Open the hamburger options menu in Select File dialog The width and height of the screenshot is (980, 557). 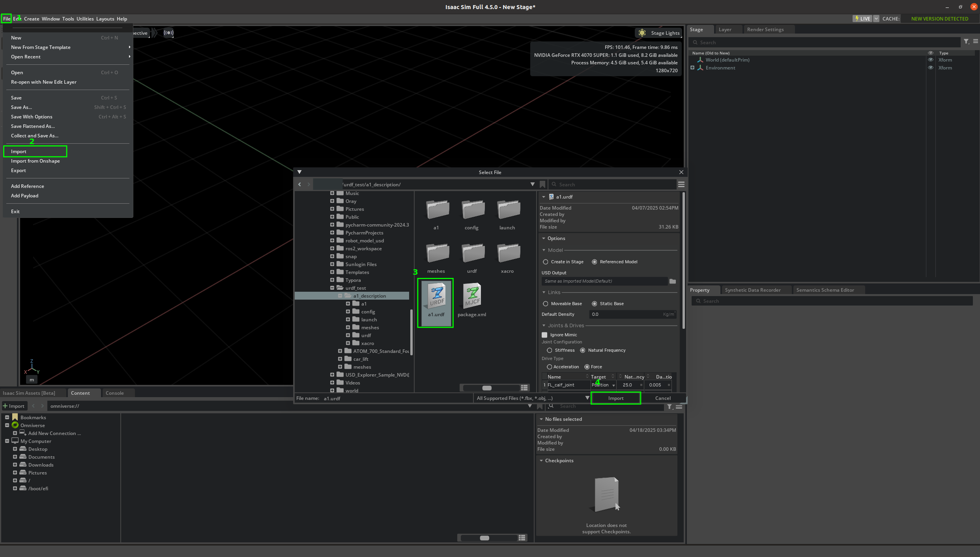[x=681, y=184]
